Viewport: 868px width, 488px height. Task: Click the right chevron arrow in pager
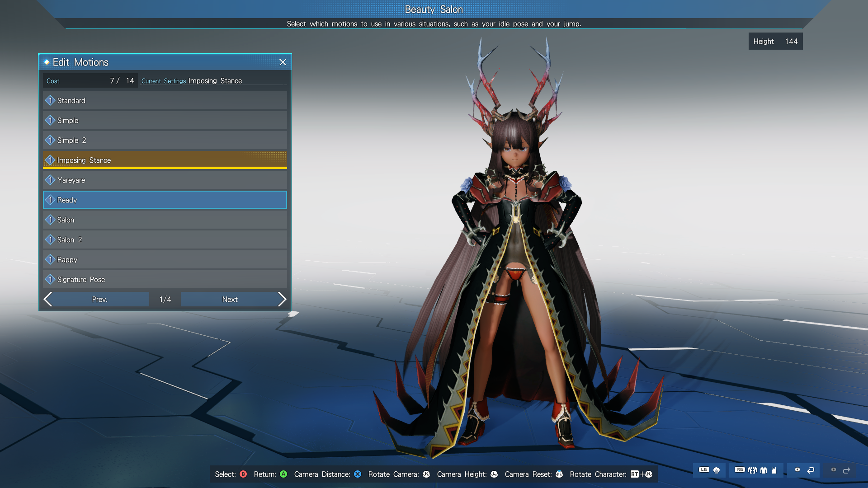(x=282, y=299)
